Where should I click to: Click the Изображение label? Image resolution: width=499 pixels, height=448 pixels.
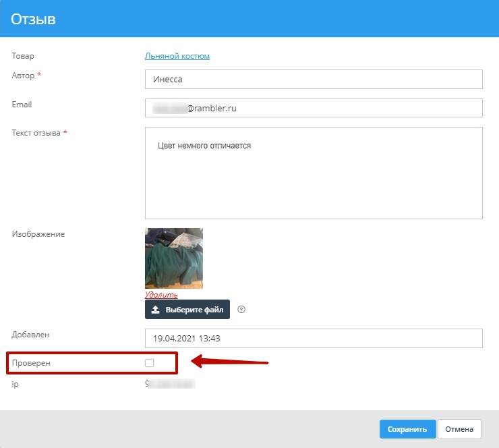tap(38, 234)
